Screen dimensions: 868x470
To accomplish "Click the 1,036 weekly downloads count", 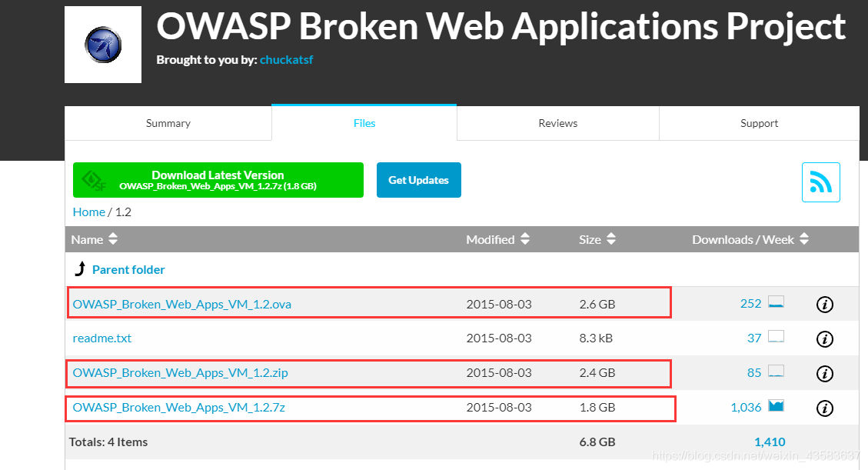I will [747, 408].
